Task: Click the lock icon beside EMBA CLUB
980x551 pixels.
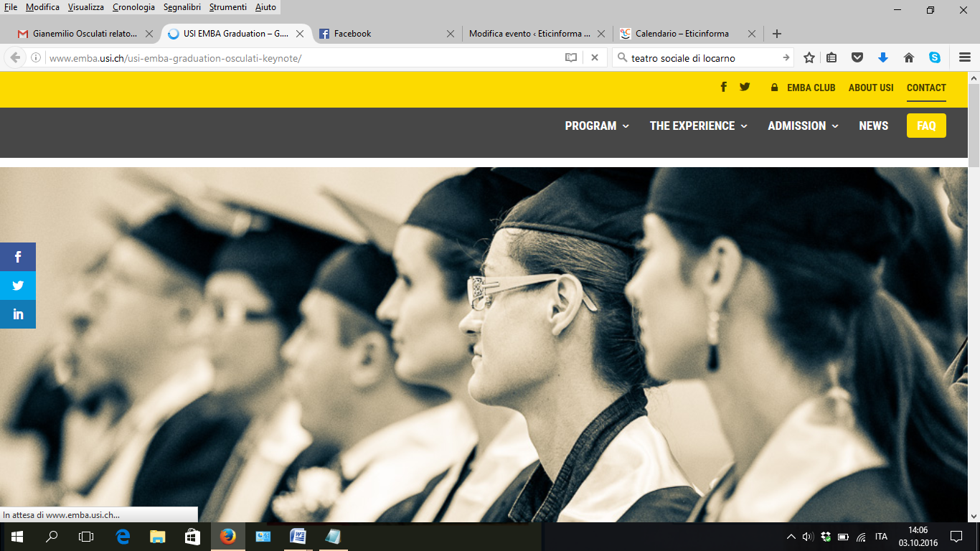Action: pyautogui.click(x=774, y=88)
